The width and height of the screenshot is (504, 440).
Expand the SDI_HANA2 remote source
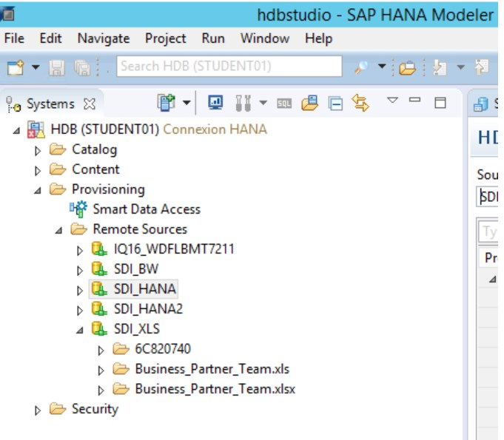point(80,311)
